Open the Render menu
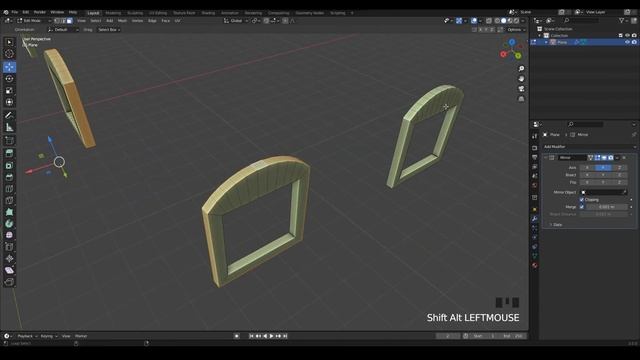The height and width of the screenshot is (360, 640). pos(40,12)
